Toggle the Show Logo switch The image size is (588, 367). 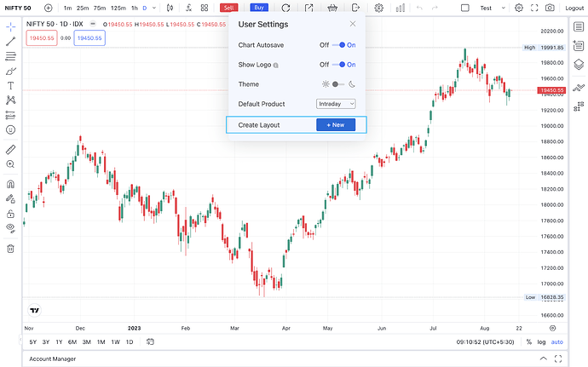tap(338, 65)
